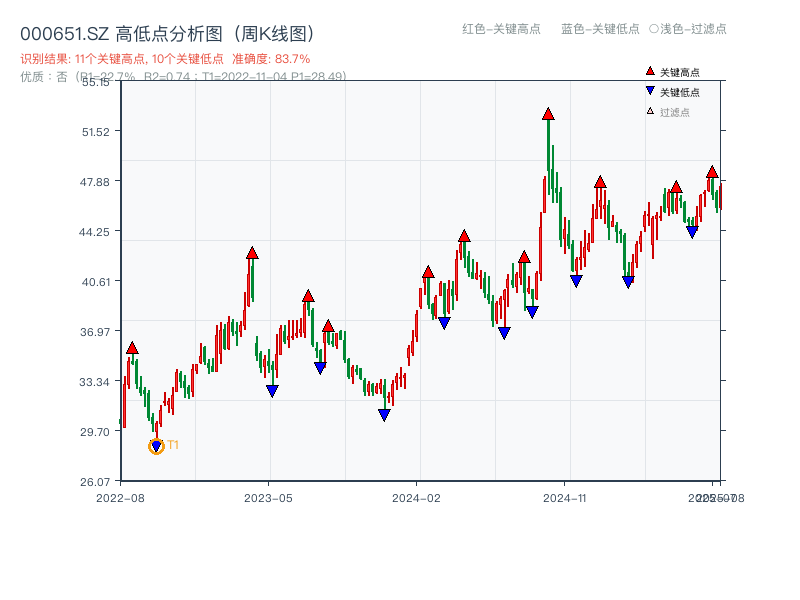This screenshot has height=600, width=800.
Task: Click the last blue low marker near 44.5 in 2025
Action: click(692, 232)
